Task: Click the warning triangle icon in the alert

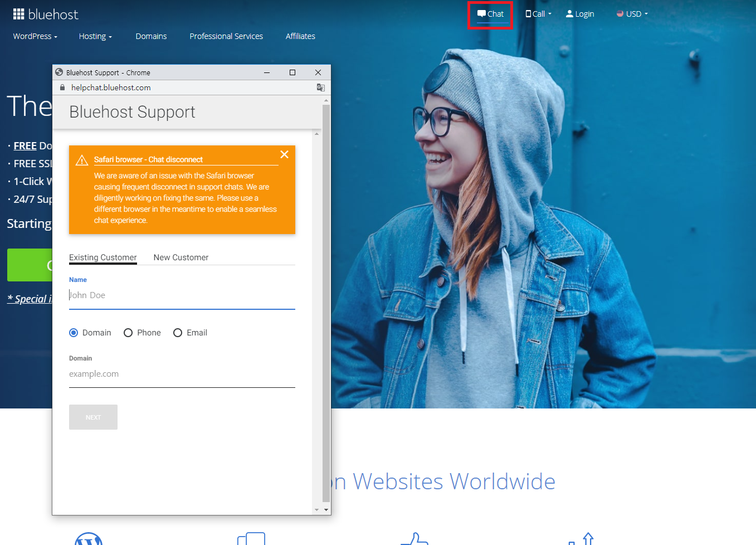Action: pos(82,160)
